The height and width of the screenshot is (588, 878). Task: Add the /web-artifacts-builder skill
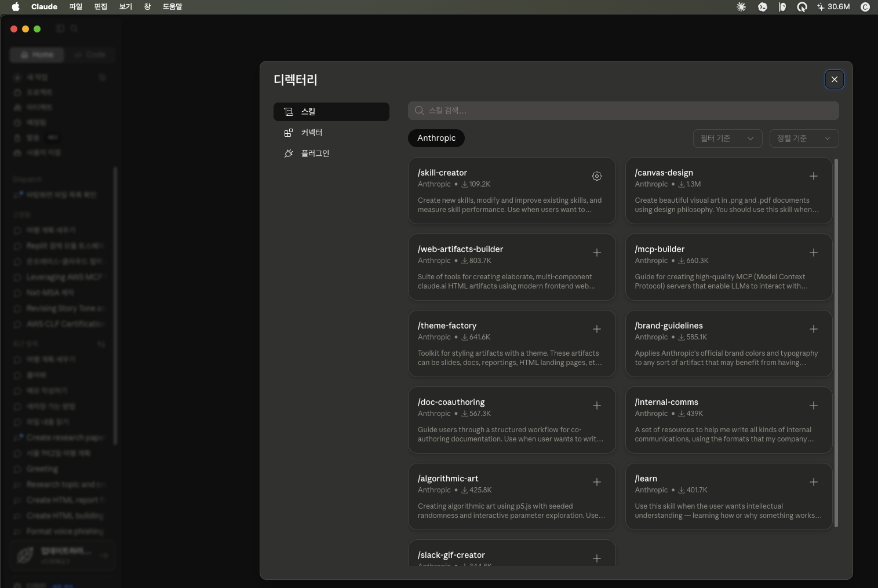[597, 253]
